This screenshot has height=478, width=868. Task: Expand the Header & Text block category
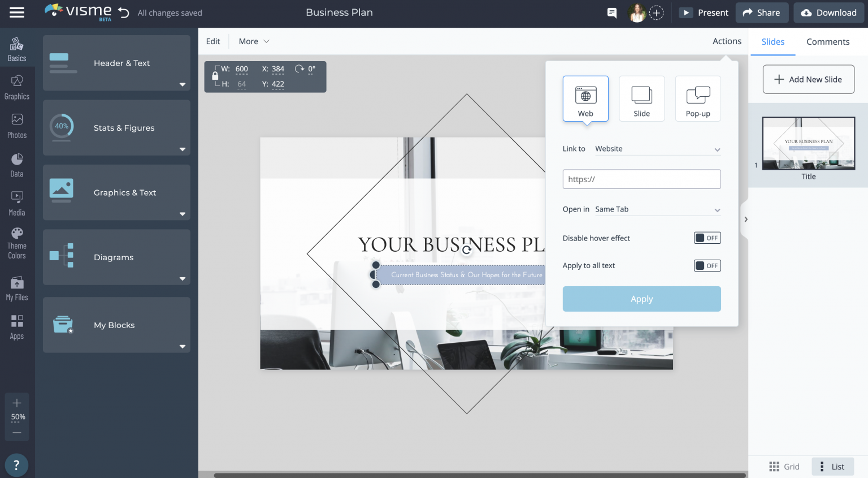click(116, 63)
